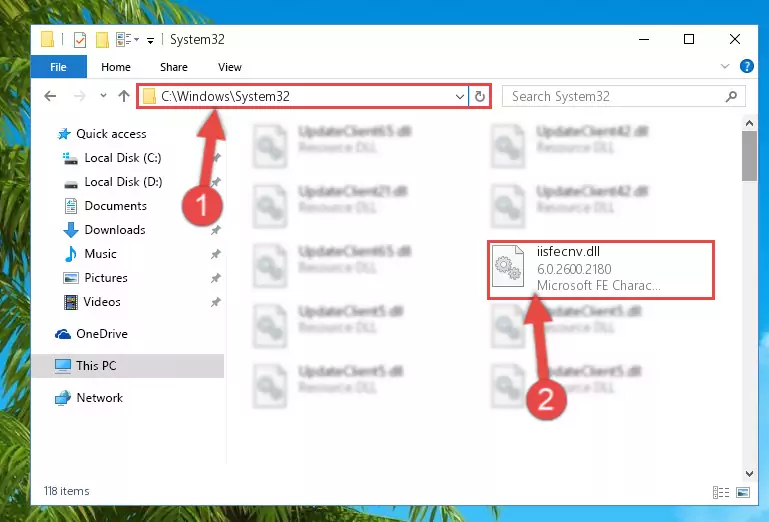Click the This PC monitor icon
Image resolution: width=769 pixels, height=522 pixels.
point(63,366)
